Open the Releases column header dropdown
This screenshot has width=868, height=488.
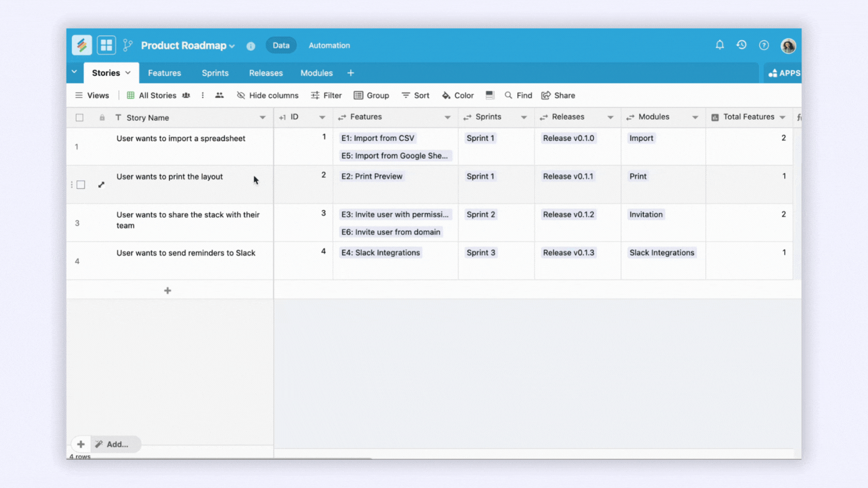(612, 117)
